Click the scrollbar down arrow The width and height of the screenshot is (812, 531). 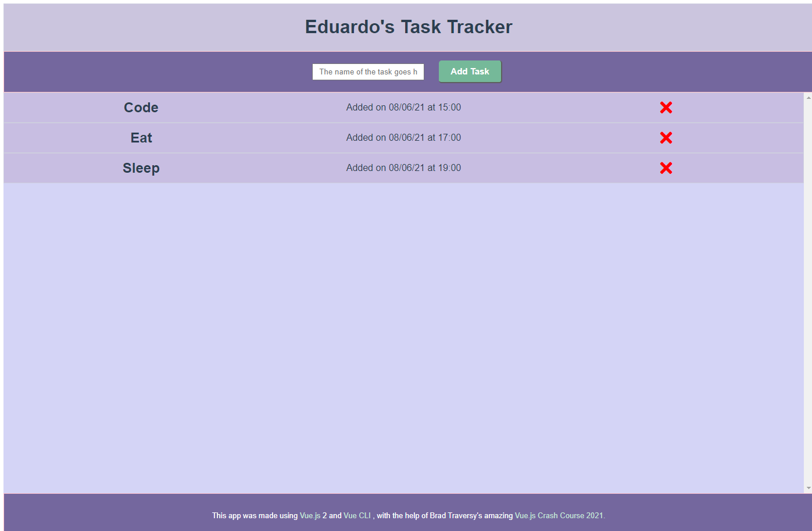[x=808, y=487]
